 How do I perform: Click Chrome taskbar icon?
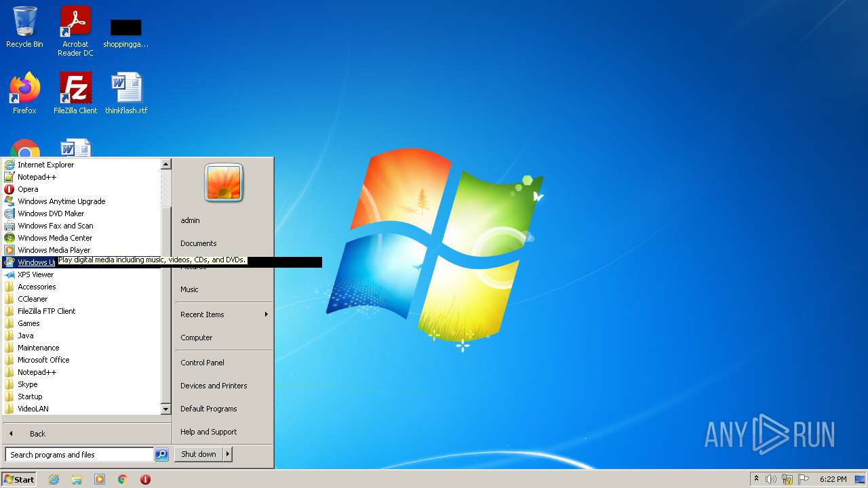[123, 479]
